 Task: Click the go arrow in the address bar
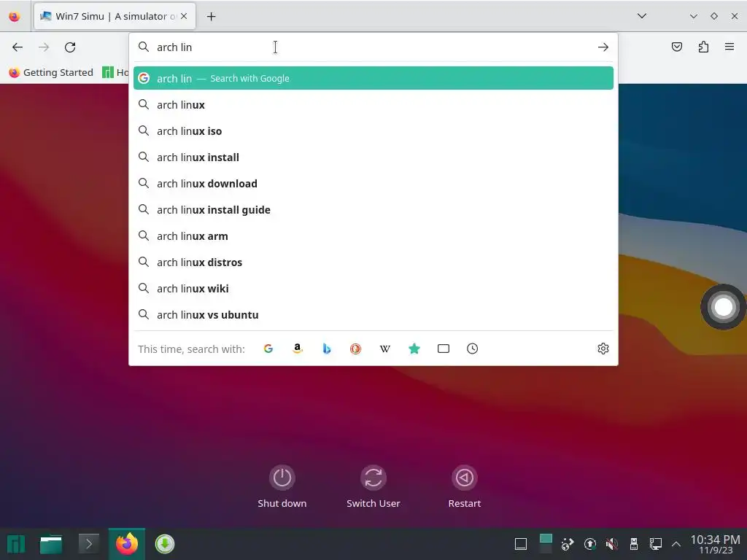(603, 47)
